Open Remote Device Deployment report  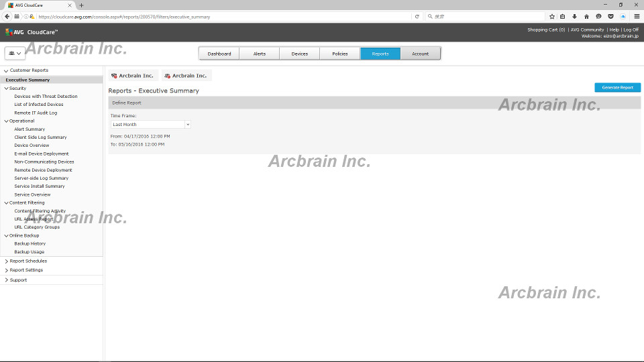click(43, 170)
